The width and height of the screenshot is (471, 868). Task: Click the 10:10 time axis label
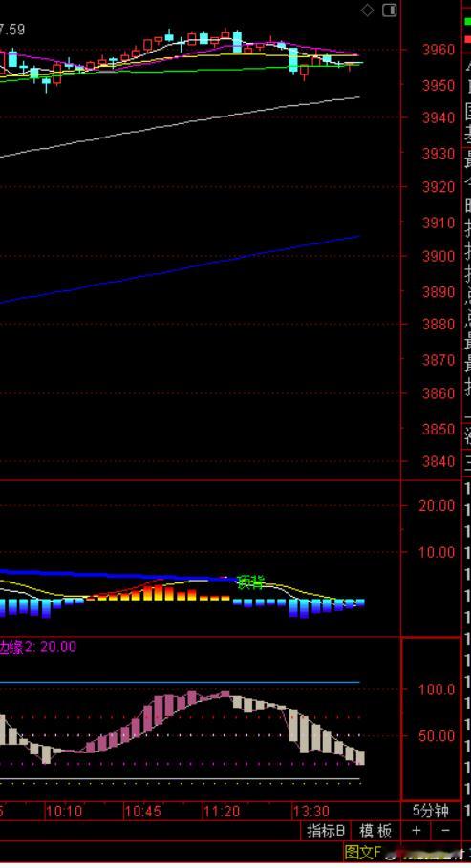tap(64, 812)
